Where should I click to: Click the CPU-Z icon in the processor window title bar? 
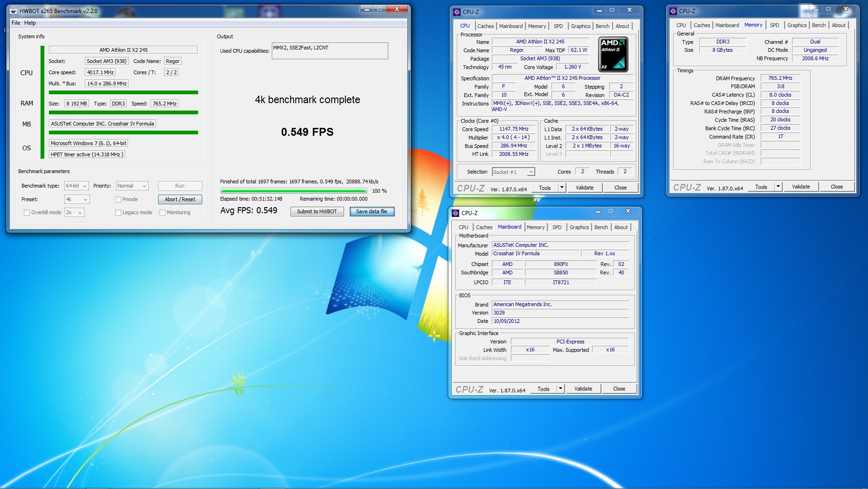click(x=457, y=12)
